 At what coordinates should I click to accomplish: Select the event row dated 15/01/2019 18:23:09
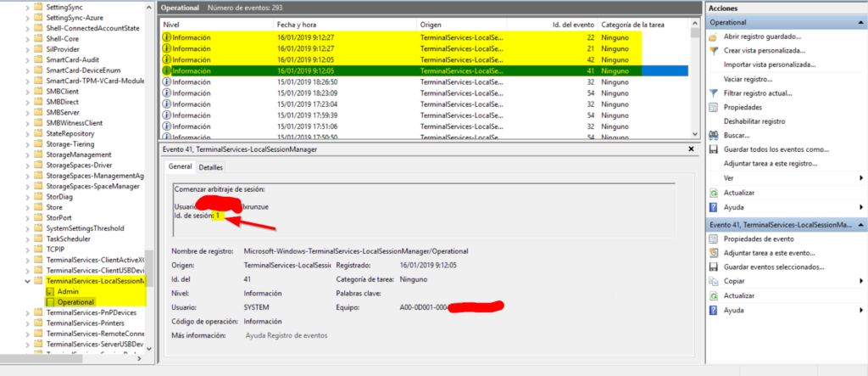point(424,93)
